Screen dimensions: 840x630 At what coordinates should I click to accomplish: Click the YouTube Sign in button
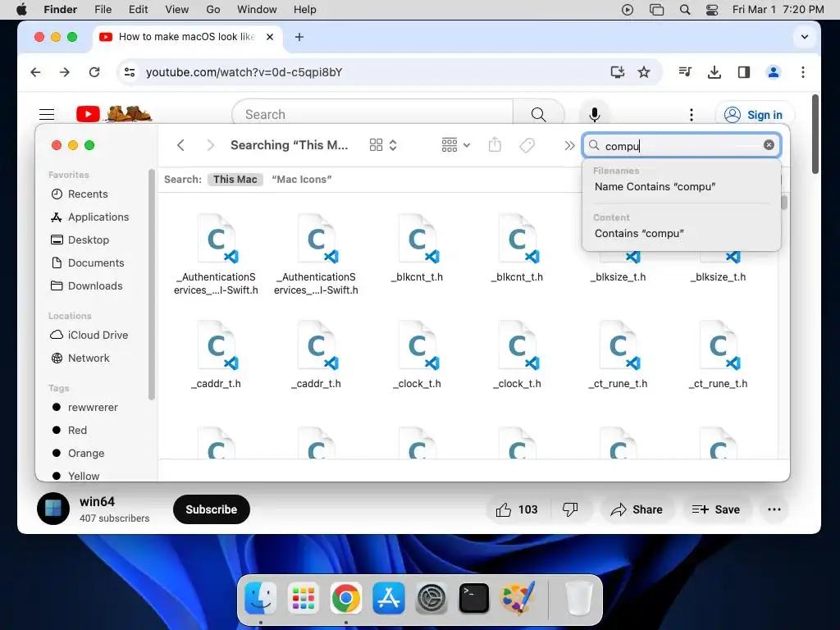[x=755, y=115]
